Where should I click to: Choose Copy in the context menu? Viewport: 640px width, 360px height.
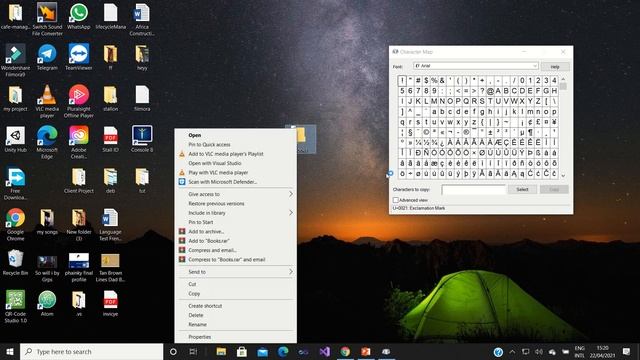point(236,293)
